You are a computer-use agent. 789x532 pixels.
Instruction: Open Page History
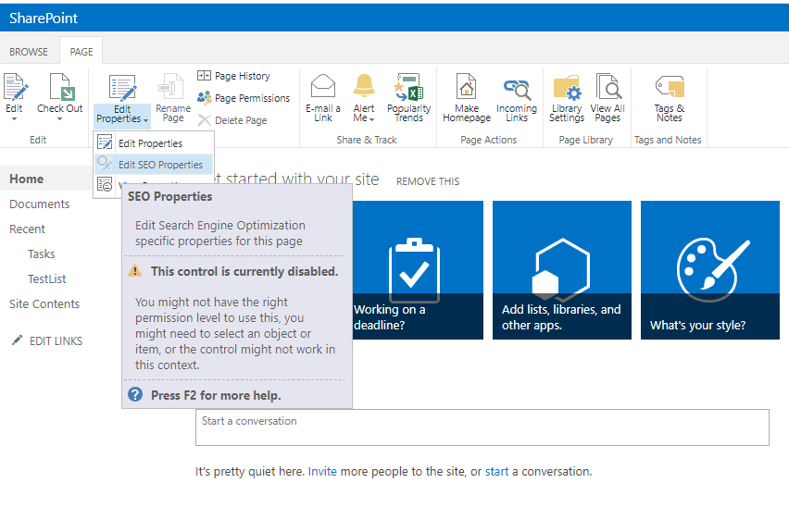[234, 76]
